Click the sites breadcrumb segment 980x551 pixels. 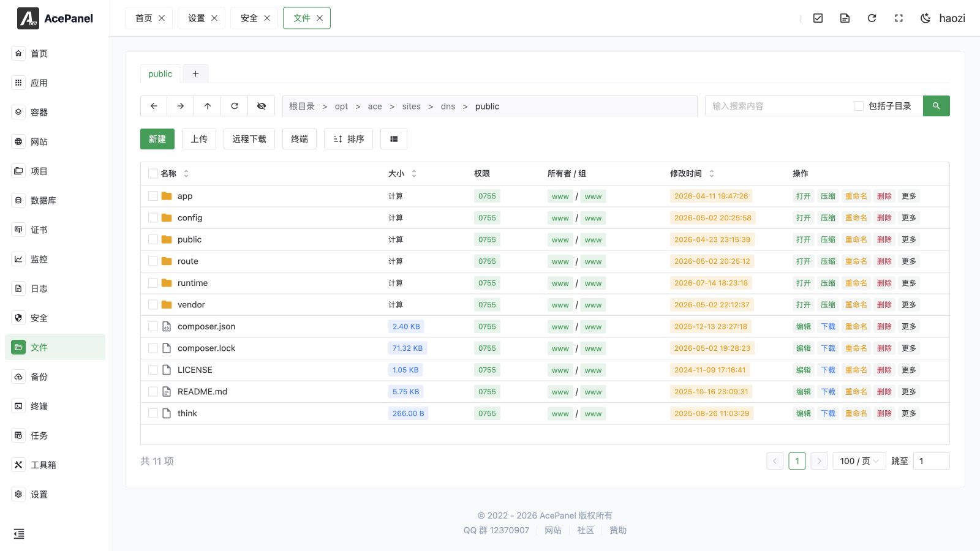point(412,106)
